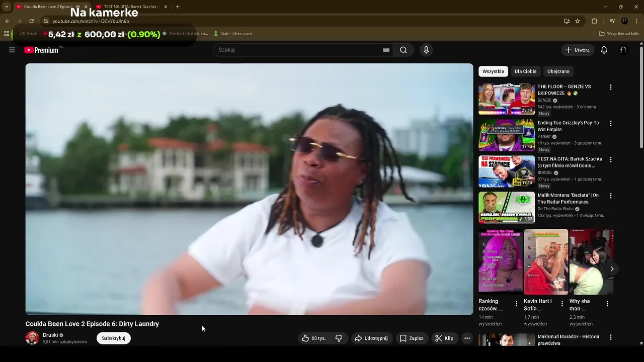
Task: Open Chrome apps grid in bookmarks bar
Action: click(x=7, y=34)
